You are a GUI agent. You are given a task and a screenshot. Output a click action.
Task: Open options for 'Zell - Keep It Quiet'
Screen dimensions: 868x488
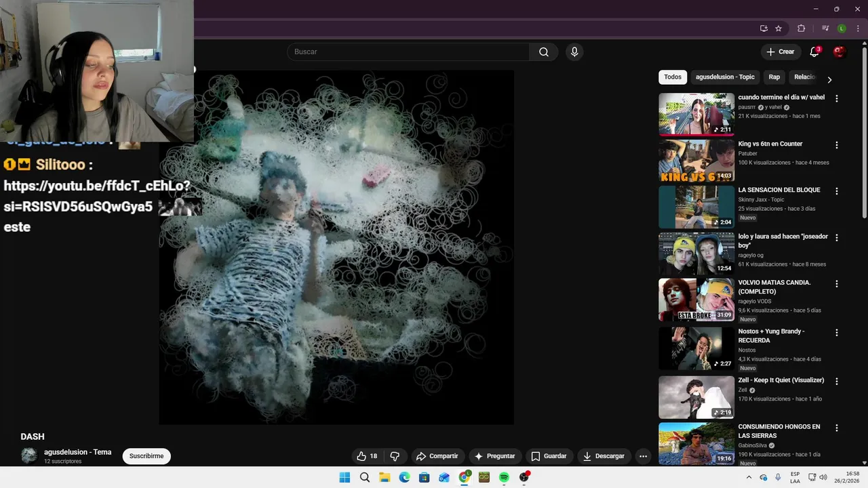click(x=836, y=381)
